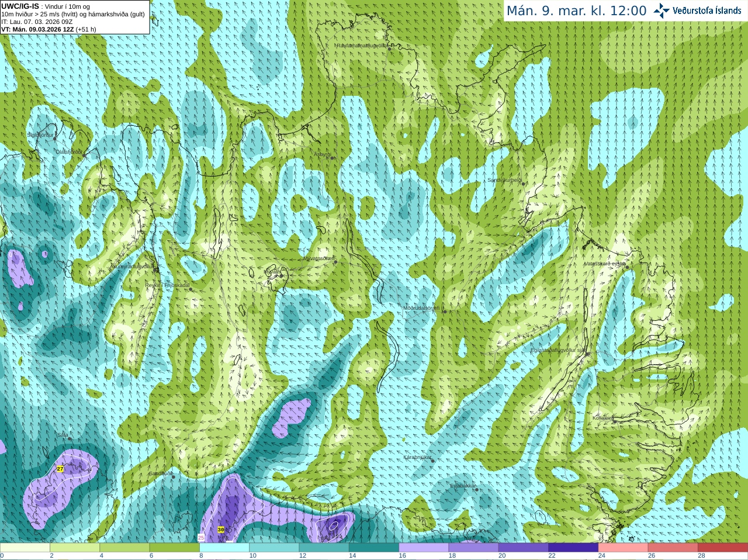Select the 8–10 m/s cyan legend swatch
This screenshot has width=748, height=560.
click(224, 548)
